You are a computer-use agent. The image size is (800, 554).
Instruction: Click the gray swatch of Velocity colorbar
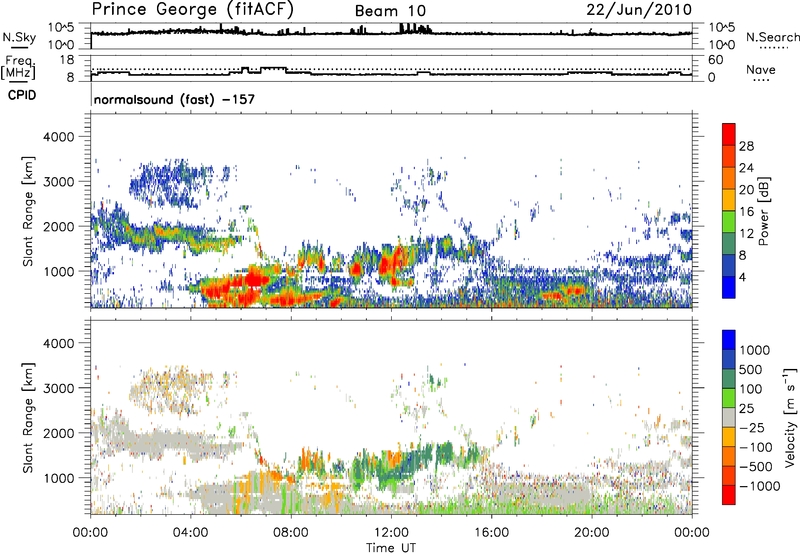(x=729, y=417)
